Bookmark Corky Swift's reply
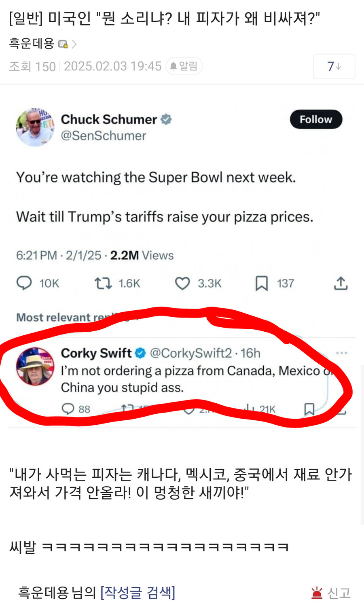 point(309,410)
